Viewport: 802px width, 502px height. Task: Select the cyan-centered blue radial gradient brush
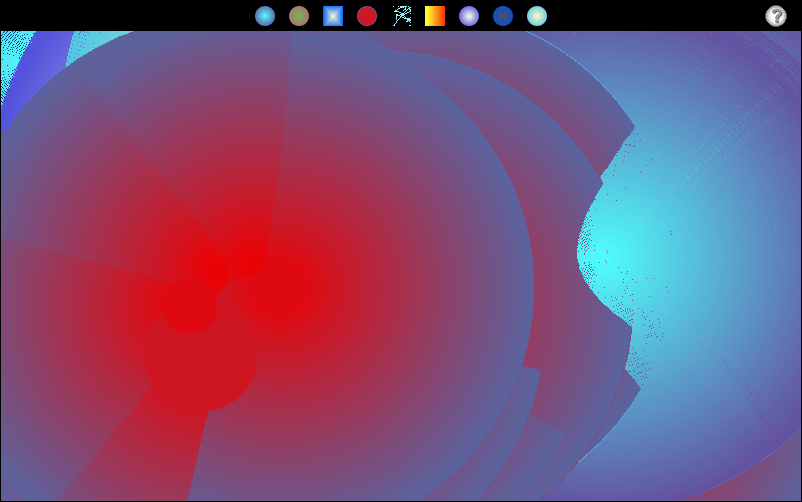coord(265,16)
